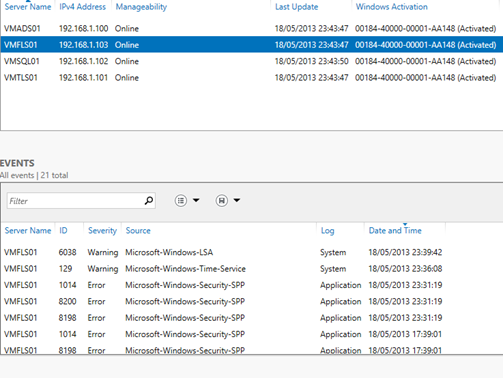Sort events by Log column header

(x=327, y=231)
